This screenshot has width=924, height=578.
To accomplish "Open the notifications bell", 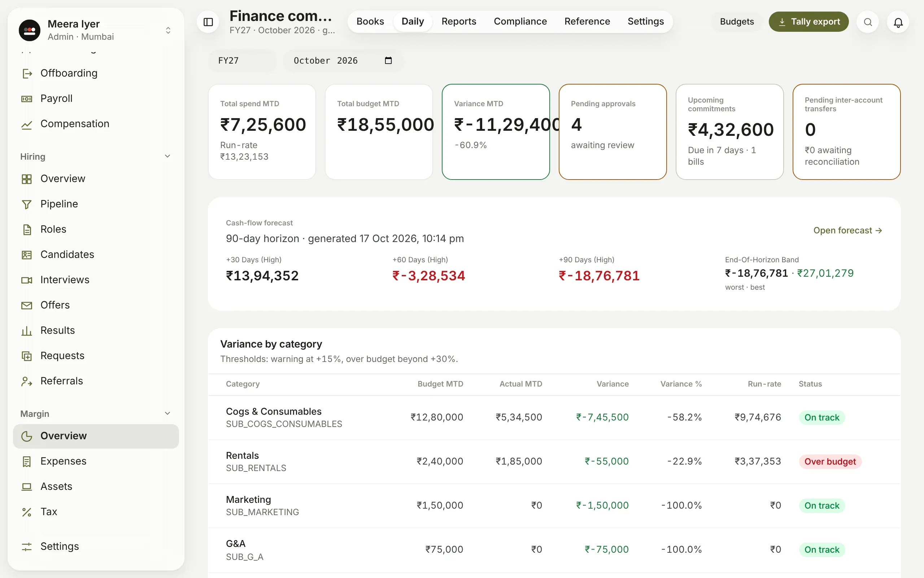I will coord(898,22).
